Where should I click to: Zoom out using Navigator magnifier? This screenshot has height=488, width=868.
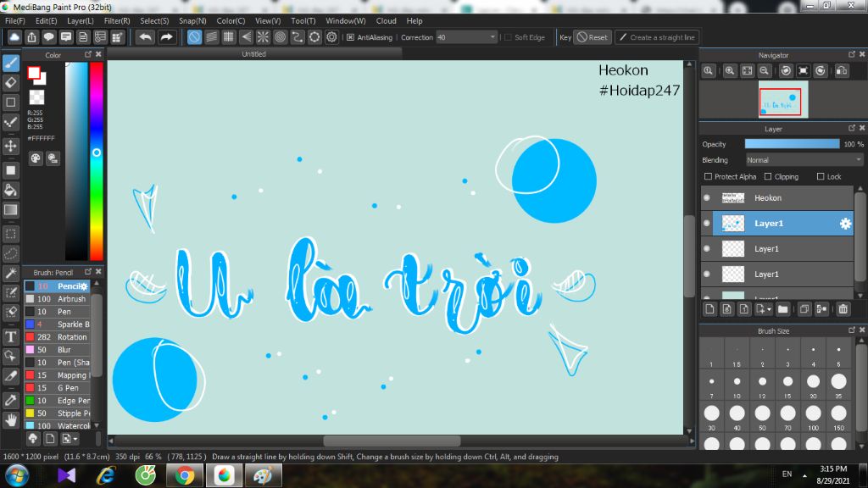[764, 71]
